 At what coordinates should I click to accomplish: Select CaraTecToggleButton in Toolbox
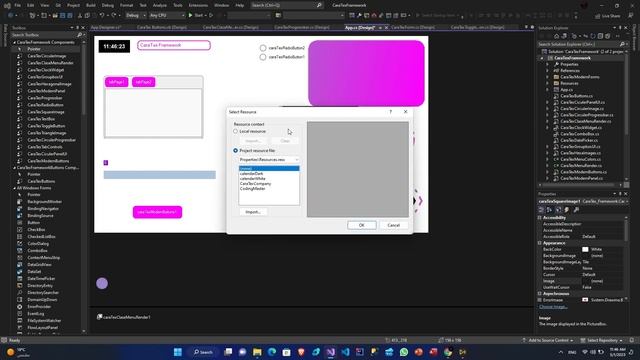[x=46, y=126]
